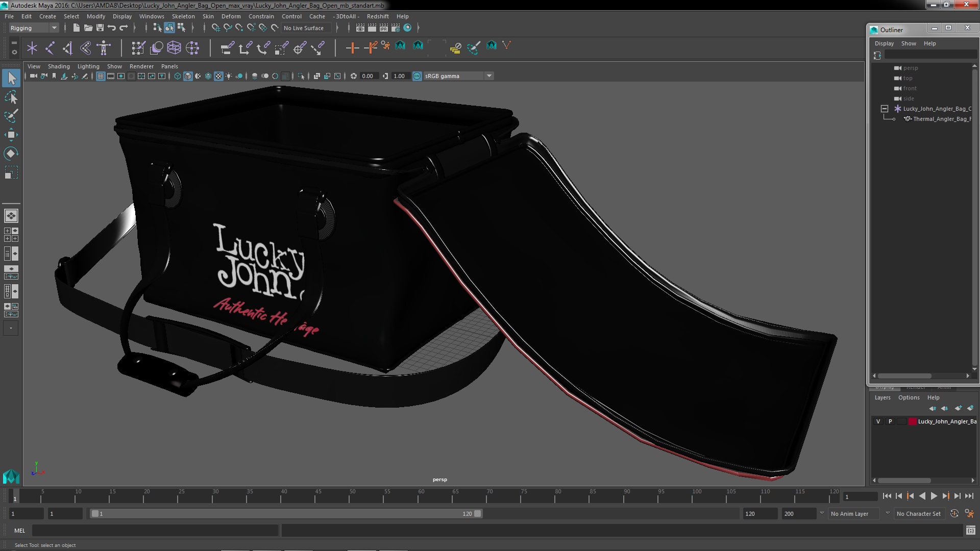Viewport: 980px width, 551px height.
Task: Activate the Lasso Select tool in toolbox
Action: [11, 97]
